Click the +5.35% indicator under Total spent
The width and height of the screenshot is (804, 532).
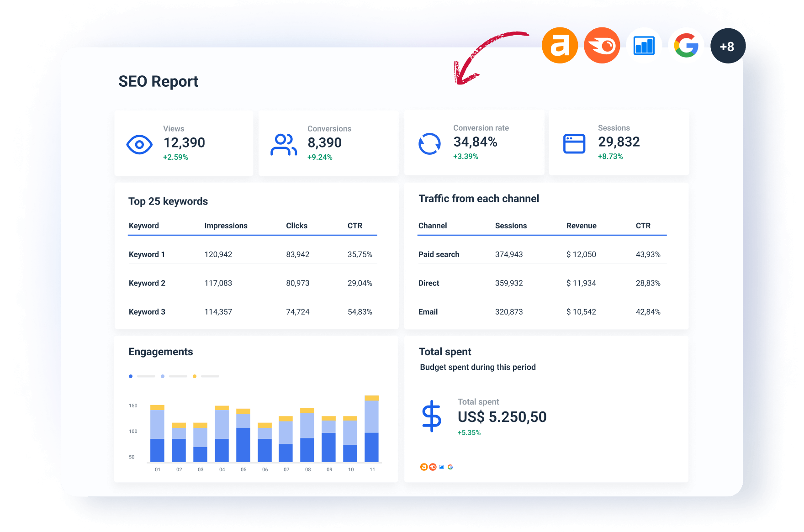469,432
